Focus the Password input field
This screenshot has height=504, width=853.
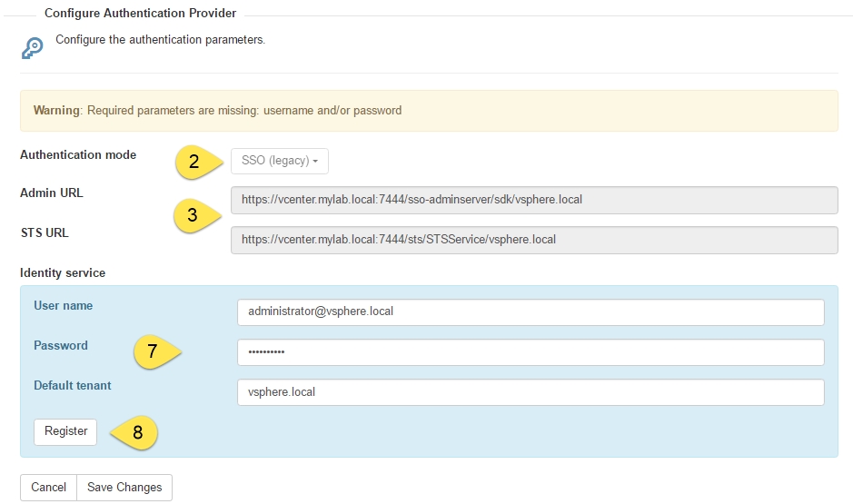(x=531, y=352)
